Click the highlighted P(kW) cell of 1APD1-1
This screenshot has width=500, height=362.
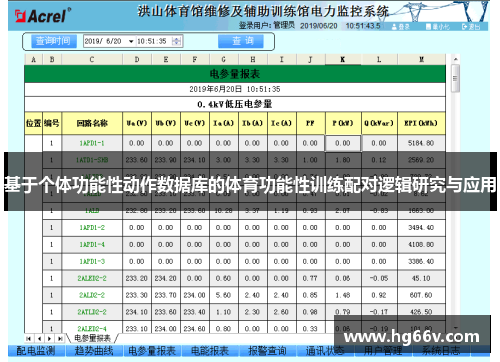tap(343, 143)
